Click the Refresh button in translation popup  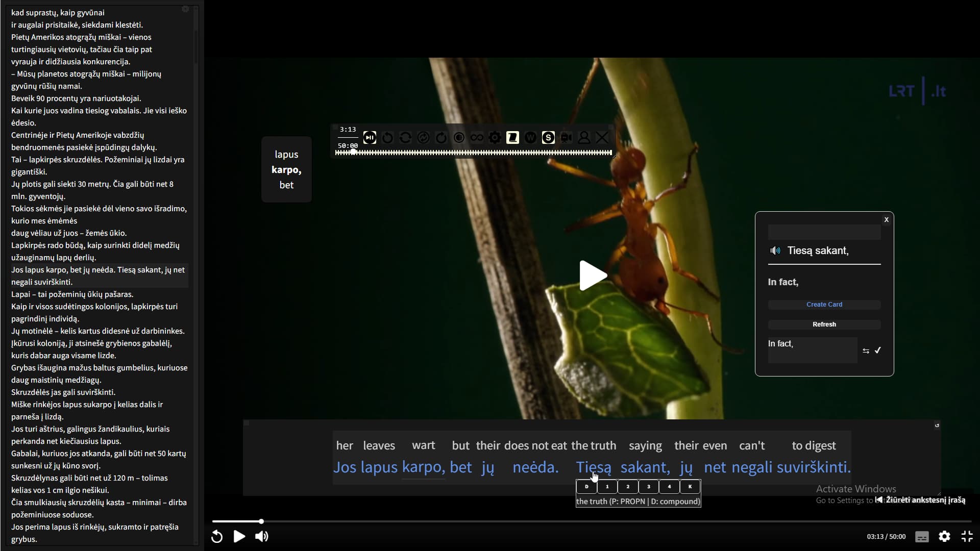tap(824, 324)
